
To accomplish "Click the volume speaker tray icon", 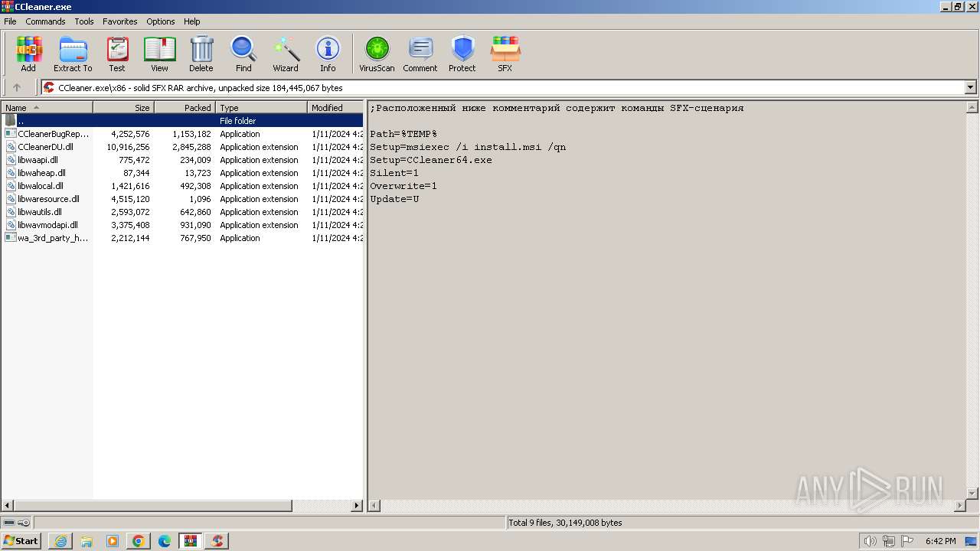I will pos(871,541).
